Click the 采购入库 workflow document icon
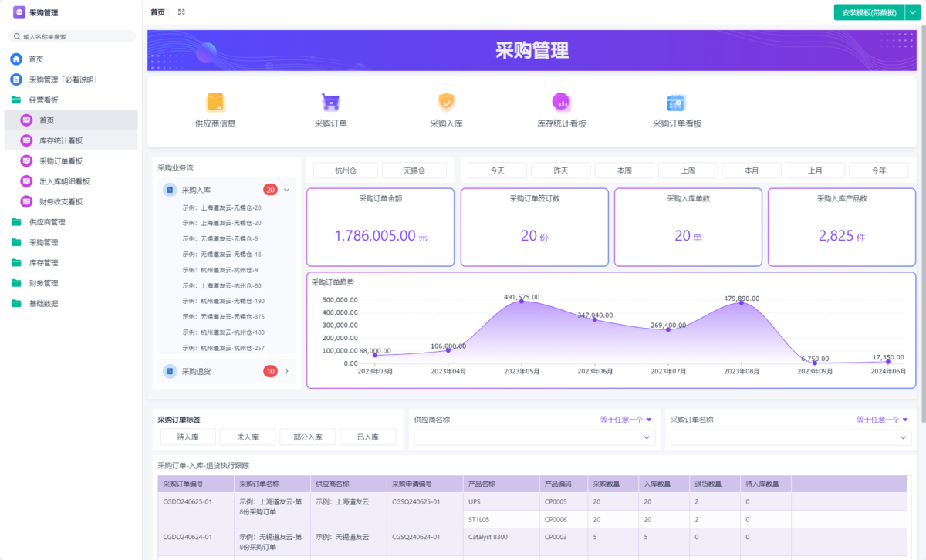 tap(170, 190)
